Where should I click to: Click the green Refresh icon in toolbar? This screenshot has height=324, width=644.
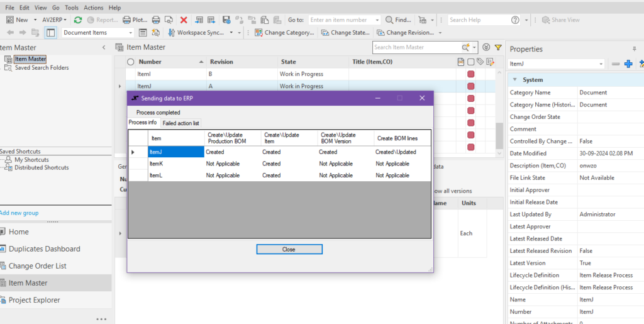(x=78, y=20)
